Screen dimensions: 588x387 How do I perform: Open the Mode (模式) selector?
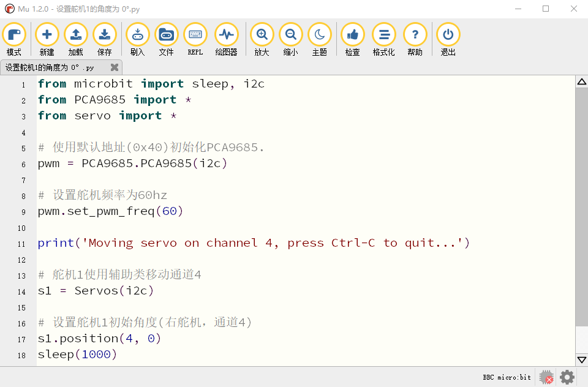tap(14, 39)
